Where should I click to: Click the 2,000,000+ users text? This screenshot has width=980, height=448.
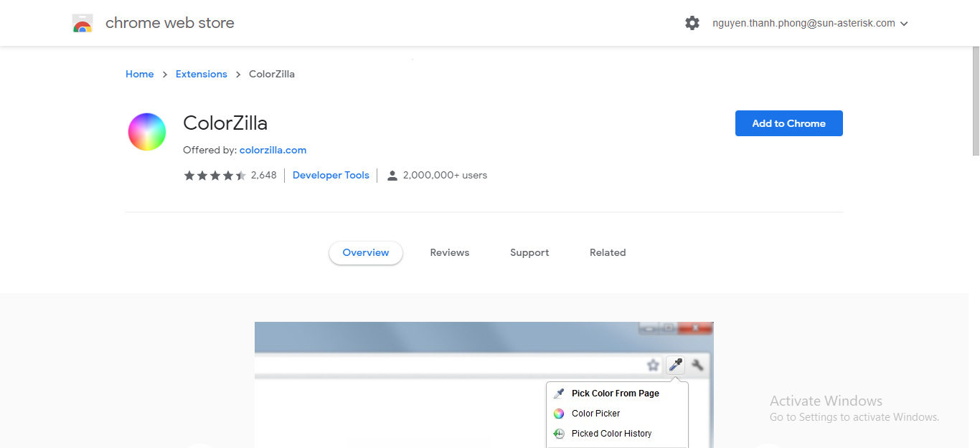click(445, 175)
